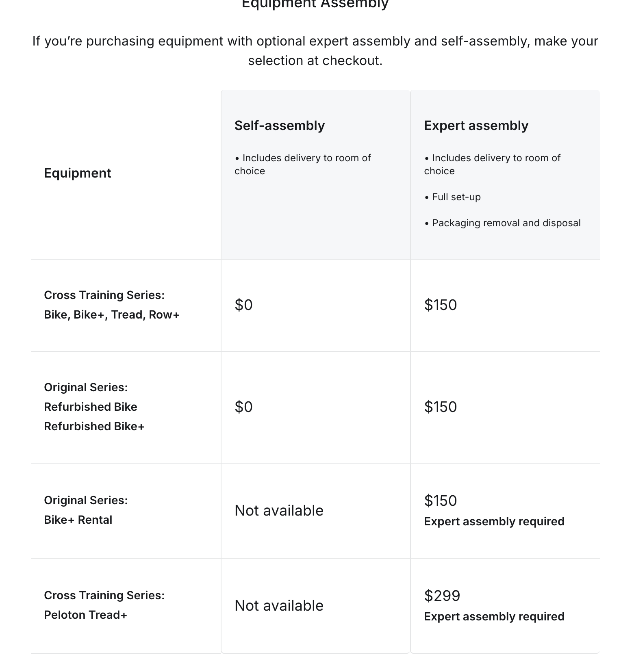Click Not available in Peloton Tread+ row

(279, 606)
